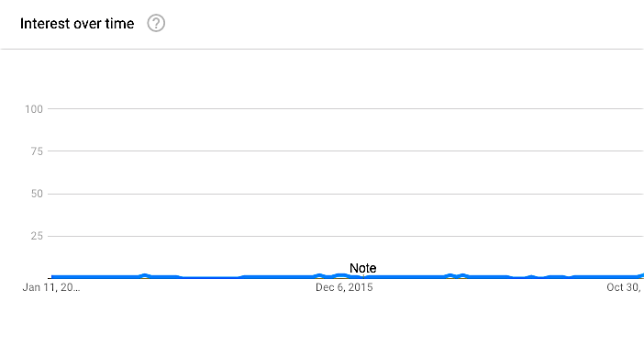Image resolution: width=644 pixels, height=357 pixels.
Task: Click the rising right end of the blue line
Action: 640,275
